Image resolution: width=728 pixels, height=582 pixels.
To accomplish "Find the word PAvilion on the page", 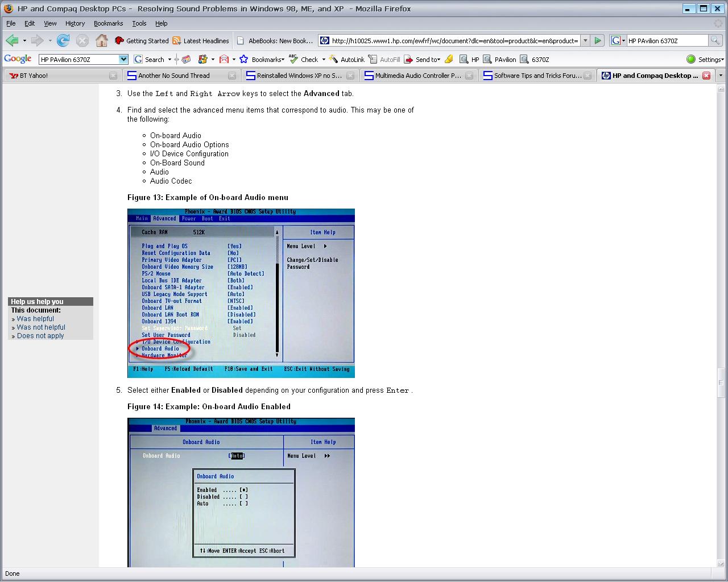I will coord(499,59).
